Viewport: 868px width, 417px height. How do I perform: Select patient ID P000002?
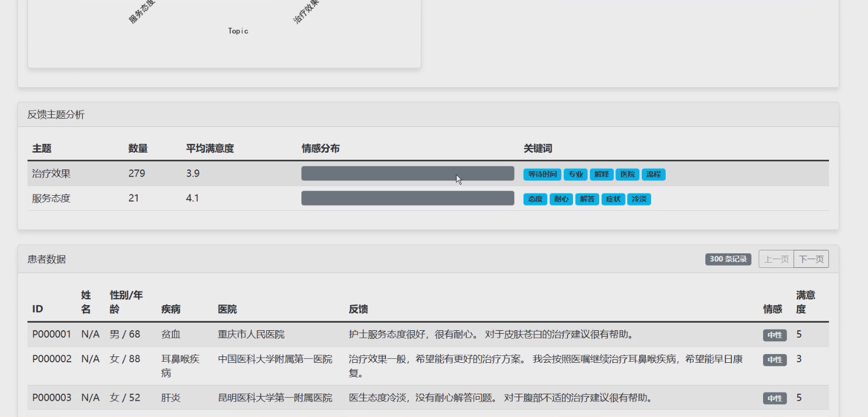pyautogui.click(x=51, y=359)
